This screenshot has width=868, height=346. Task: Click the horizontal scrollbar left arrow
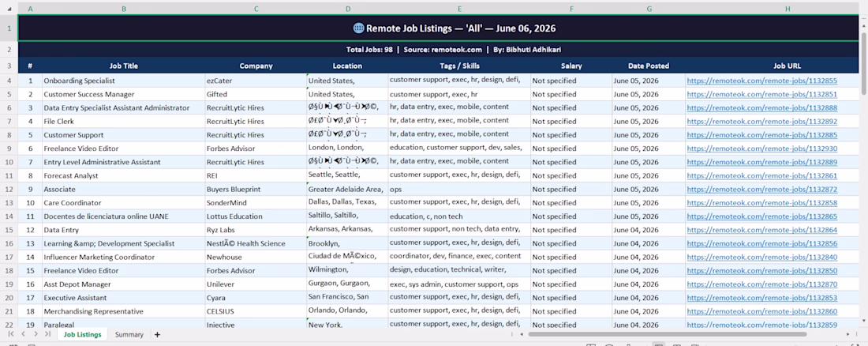pos(521,334)
